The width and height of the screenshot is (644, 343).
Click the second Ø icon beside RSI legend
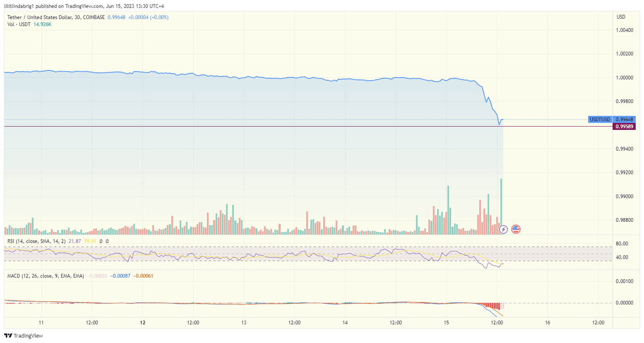pos(108,240)
